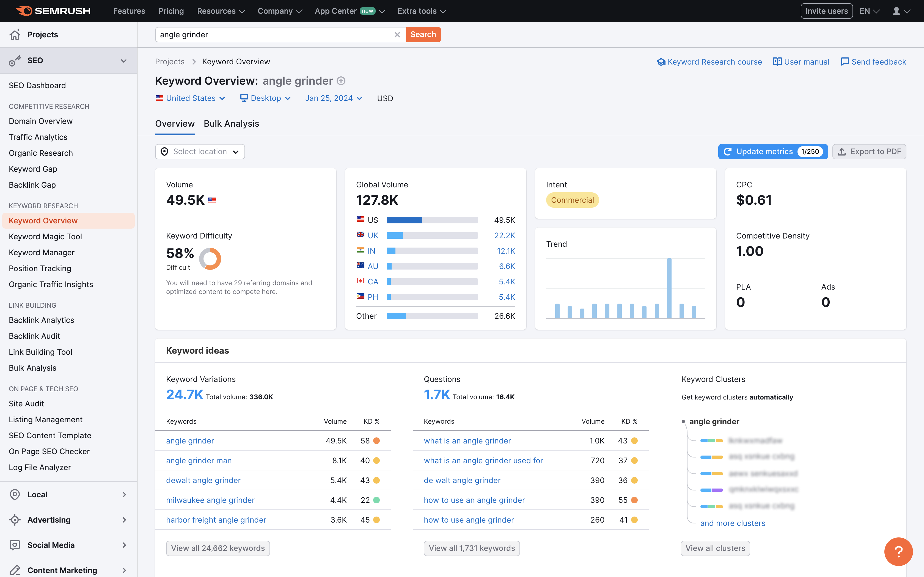This screenshot has height=577, width=924.
Task: Click View all 24,662 keywords button
Action: click(218, 548)
